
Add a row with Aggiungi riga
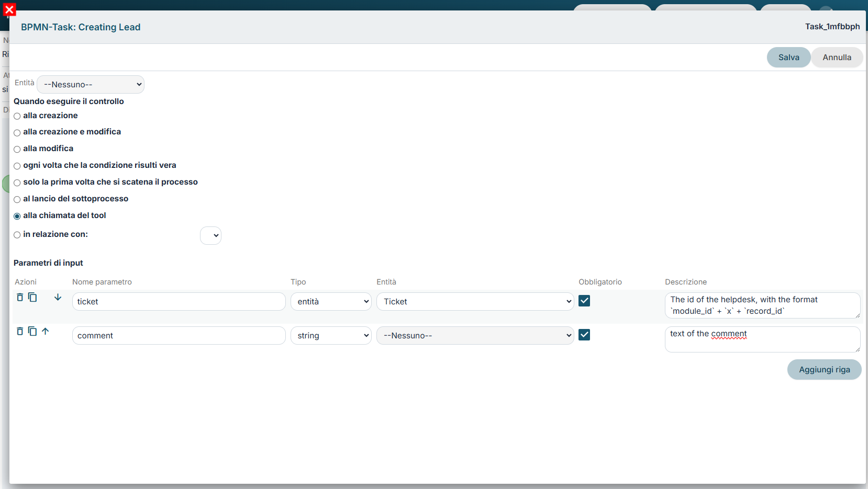(824, 370)
